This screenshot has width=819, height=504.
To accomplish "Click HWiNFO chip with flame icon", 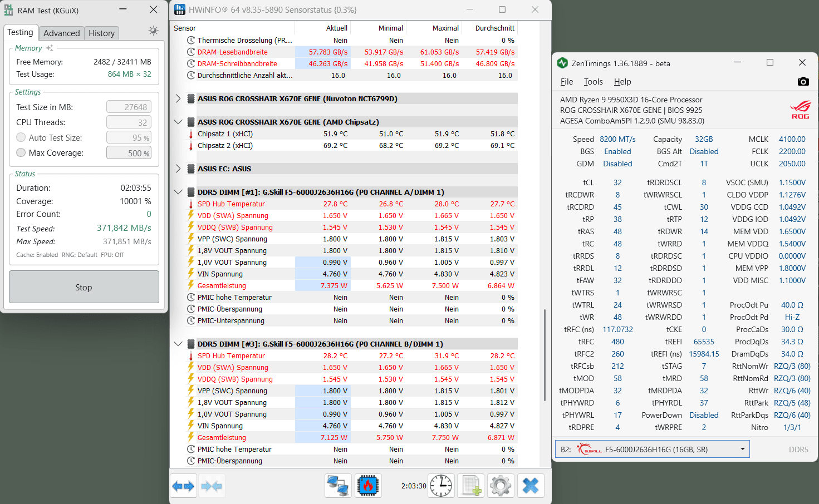I will click(x=367, y=486).
